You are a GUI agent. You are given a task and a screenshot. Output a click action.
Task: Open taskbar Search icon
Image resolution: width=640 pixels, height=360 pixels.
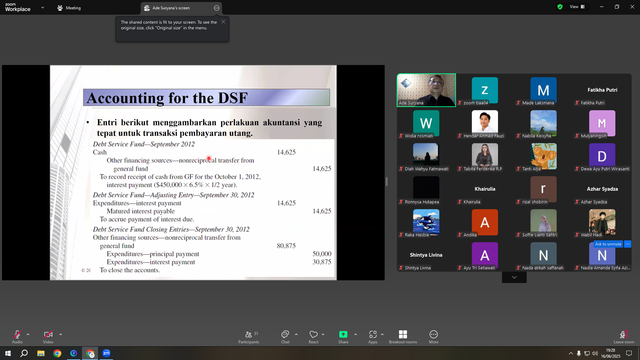tap(24, 353)
